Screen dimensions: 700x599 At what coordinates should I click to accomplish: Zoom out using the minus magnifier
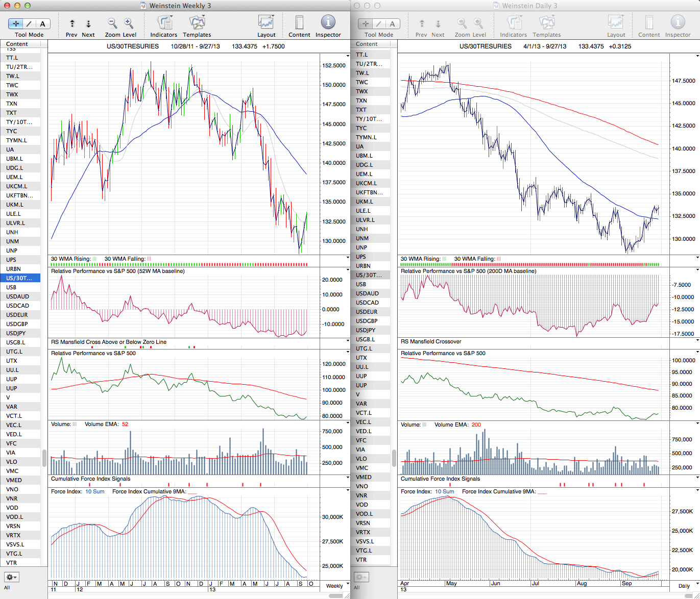pos(112,23)
